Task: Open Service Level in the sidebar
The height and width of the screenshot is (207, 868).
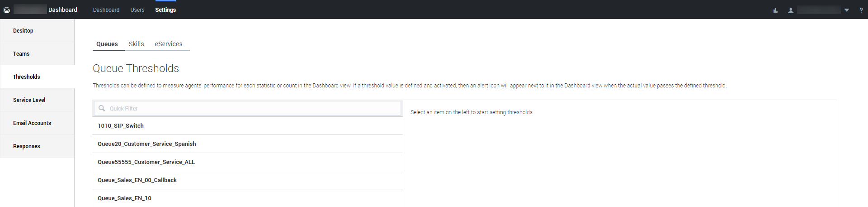Action: click(29, 100)
